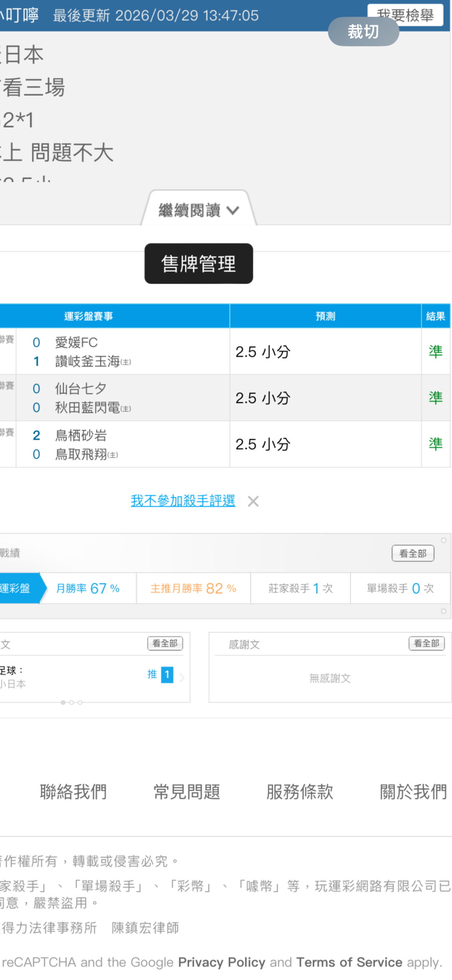
Task: Select 單場殺手 0 次 stat
Action: [x=400, y=588]
